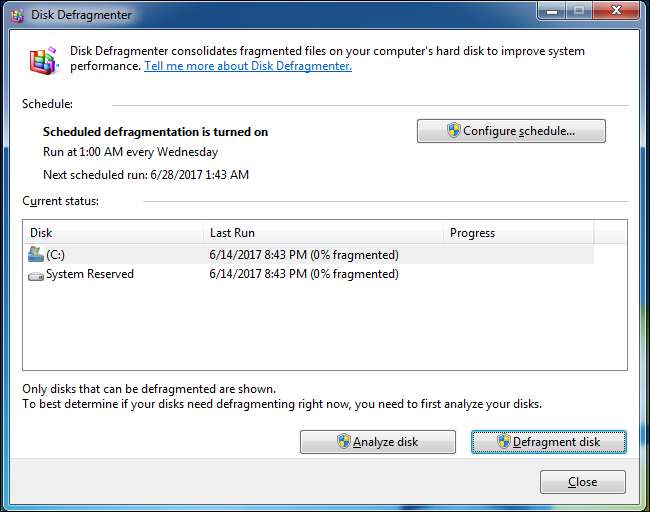The width and height of the screenshot is (650, 512).
Task: Click the Close button at bottom
Action: tap(582, 482)
